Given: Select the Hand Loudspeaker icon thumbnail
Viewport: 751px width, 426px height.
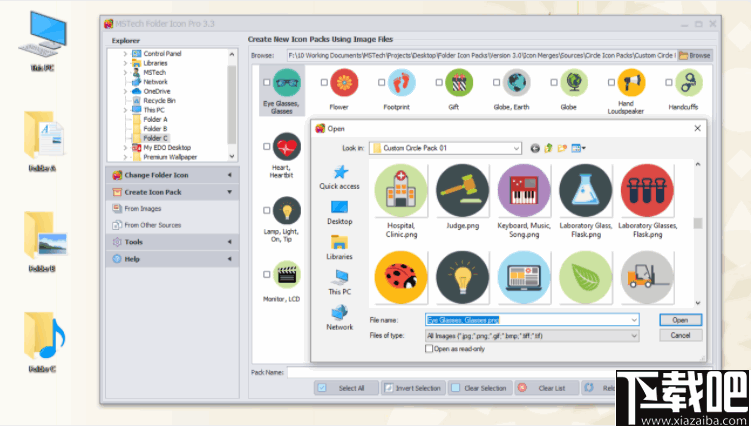Looking at the screenshot, I should [631, 82].
